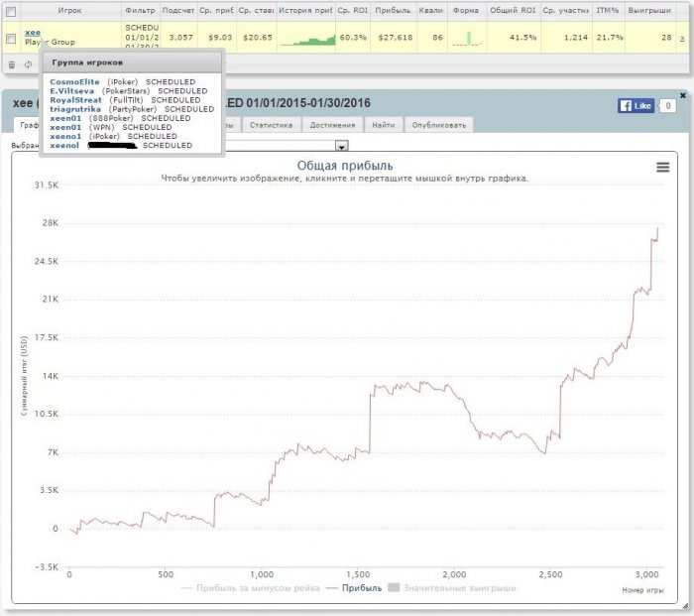
Task: Open the Статистика tab
Action: [x=271, y=125]
